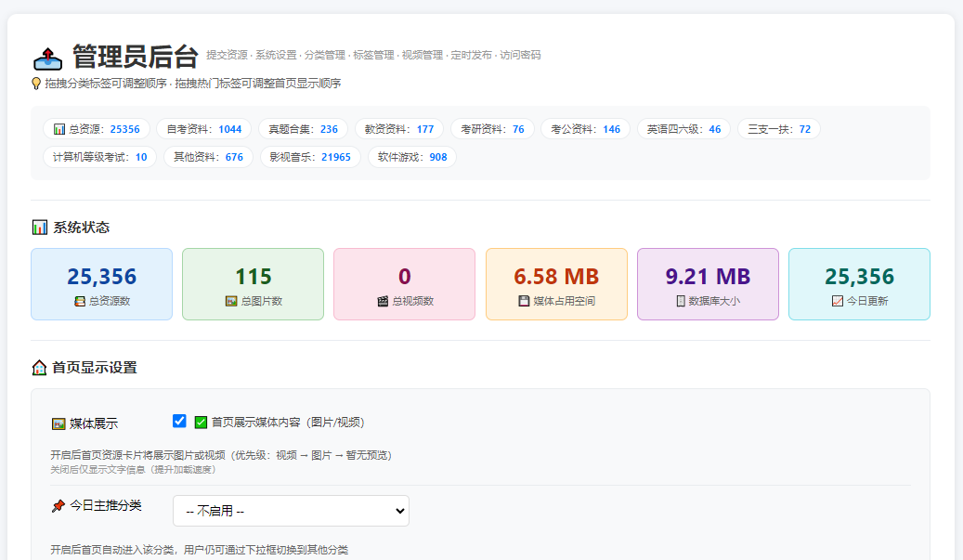The height and width of the screenshot is (560, 963).
Task: Open the 提交资源 navigation link
Action: pyautogui.click(x=227, y=56)
